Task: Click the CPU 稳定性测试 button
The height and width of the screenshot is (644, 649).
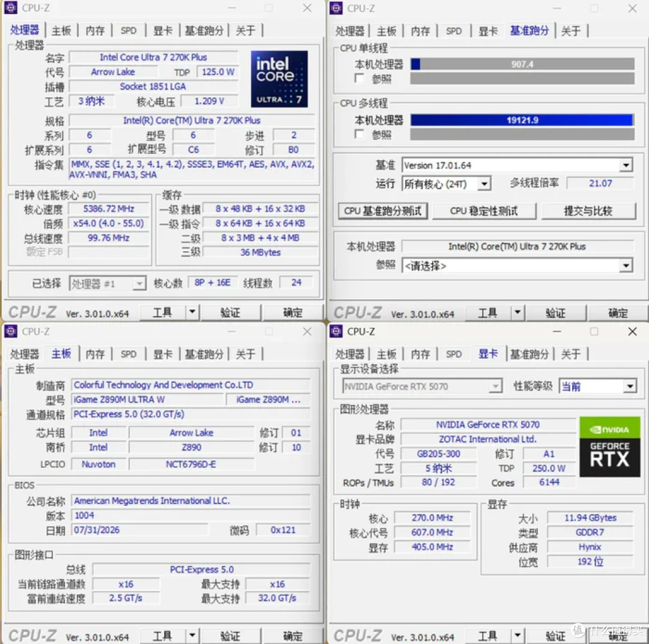Action: point(484,211)
